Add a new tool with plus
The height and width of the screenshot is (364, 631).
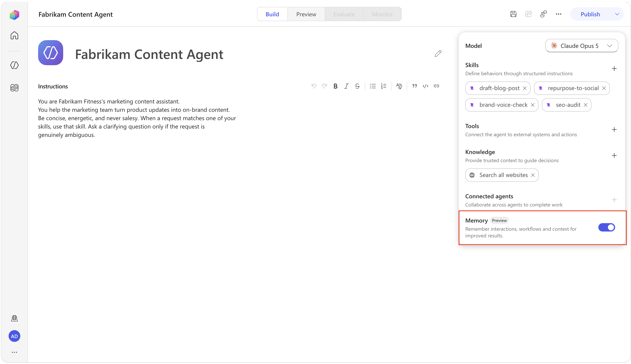[x=614, y=130]
